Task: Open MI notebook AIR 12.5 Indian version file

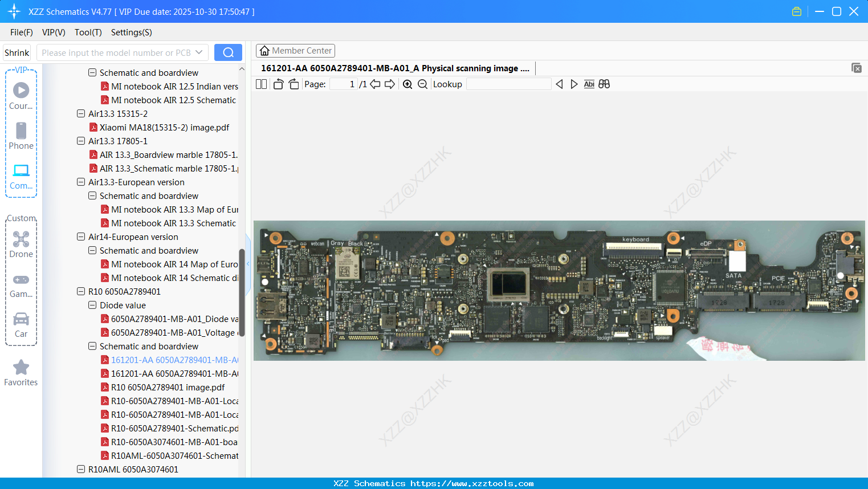Action: (x=174, y=86)
